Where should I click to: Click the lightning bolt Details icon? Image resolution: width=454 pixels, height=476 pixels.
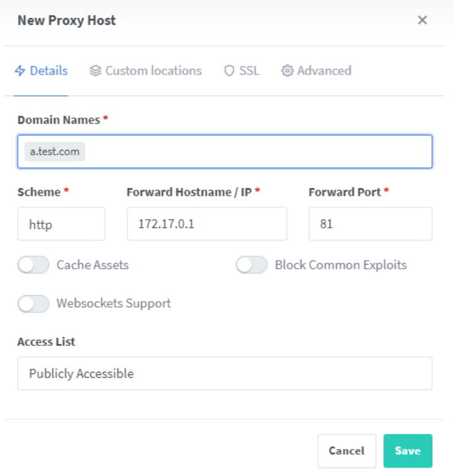pos(20,71)
